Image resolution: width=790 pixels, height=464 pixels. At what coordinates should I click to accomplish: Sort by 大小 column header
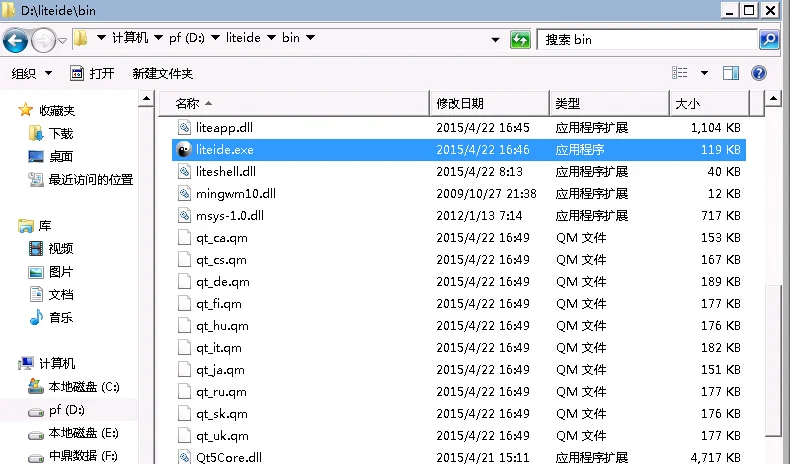[710, 103]
